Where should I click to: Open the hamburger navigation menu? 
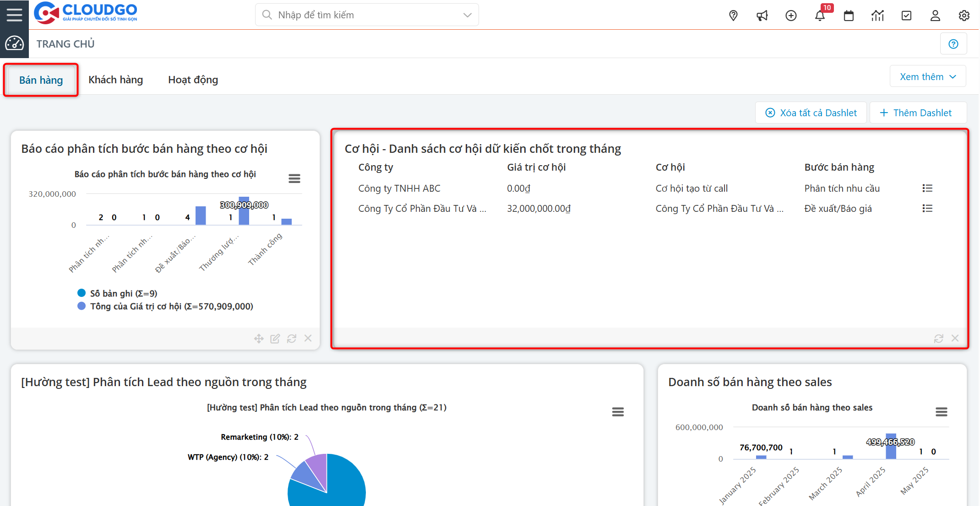pyautogui.click(x=14, y=14)
